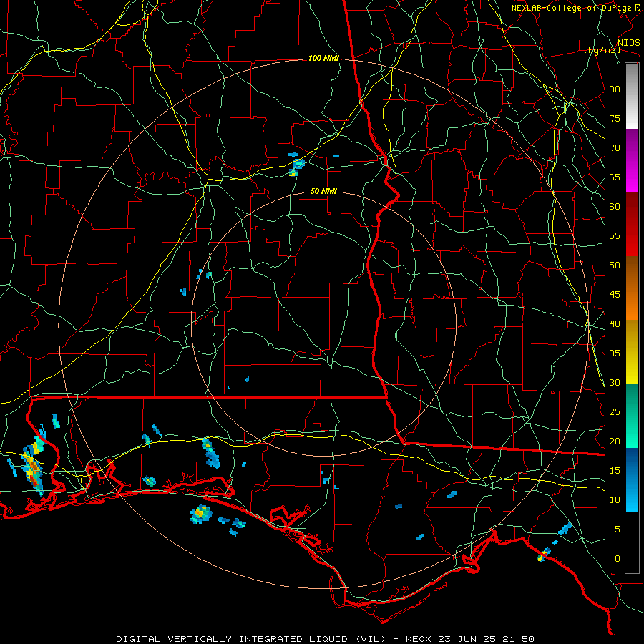644x644 pixels.
Task: Click the 40 value on the color scale
Action: pyautogui.click(x=615, y=323)
